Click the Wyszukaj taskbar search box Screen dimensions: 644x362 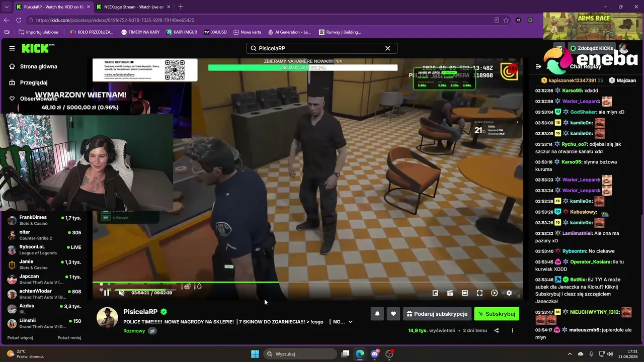tap(300, 354)
